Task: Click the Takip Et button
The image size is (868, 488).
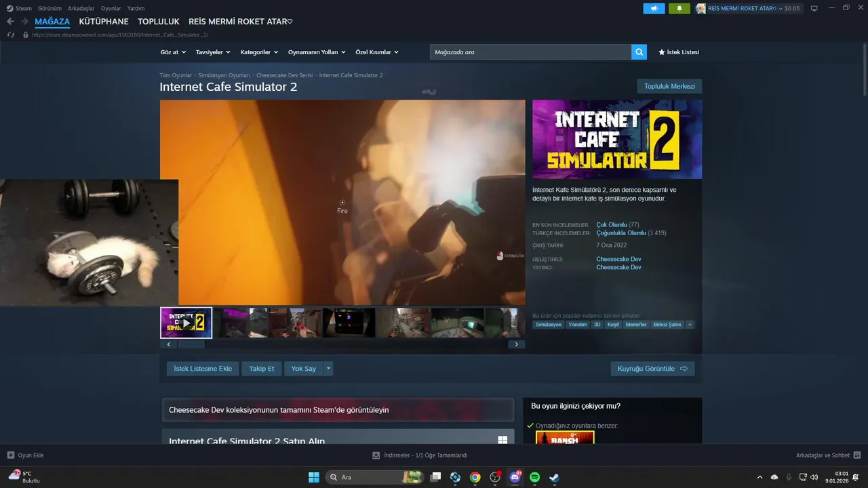Action: click(262, 369)
